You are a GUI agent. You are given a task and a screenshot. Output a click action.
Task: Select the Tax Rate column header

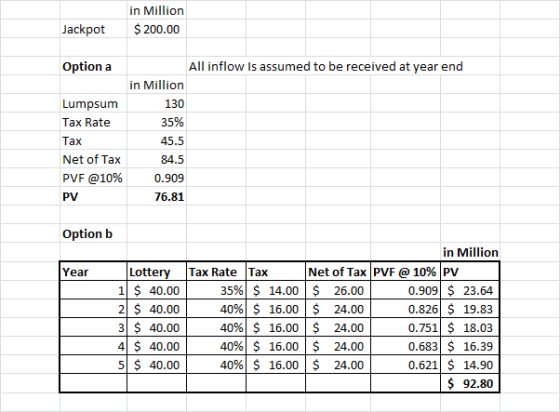pos(216,272)
